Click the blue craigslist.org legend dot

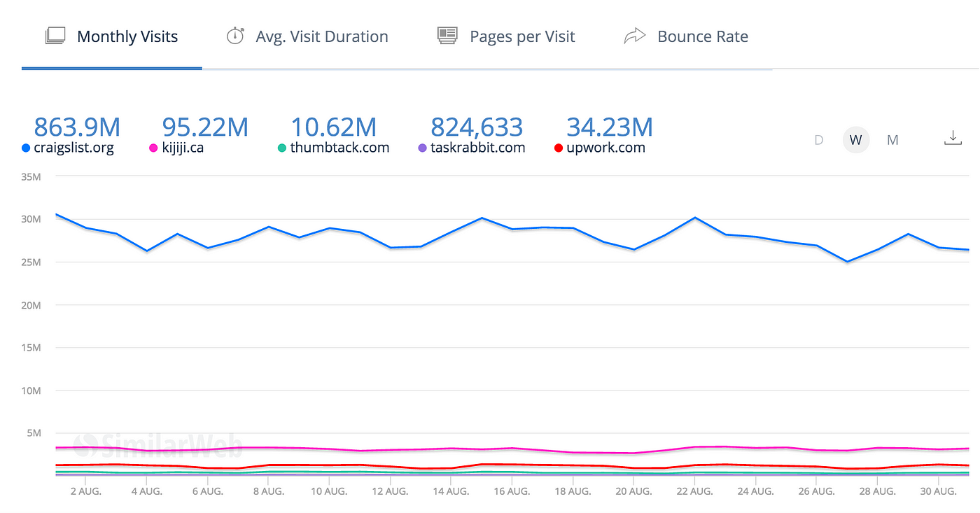tap(26, 148)
